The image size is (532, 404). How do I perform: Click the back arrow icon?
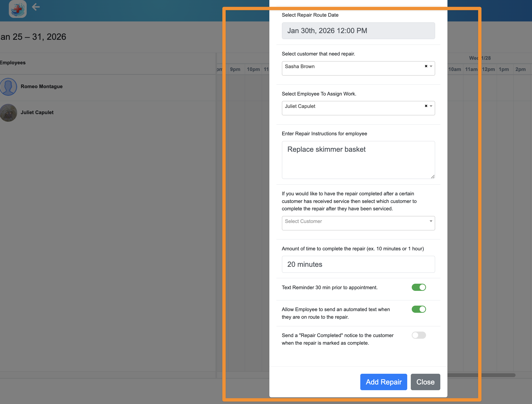pos(35,7)
